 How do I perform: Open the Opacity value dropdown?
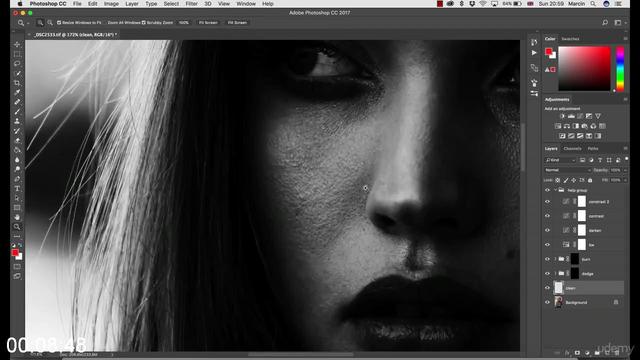point(625,170)
